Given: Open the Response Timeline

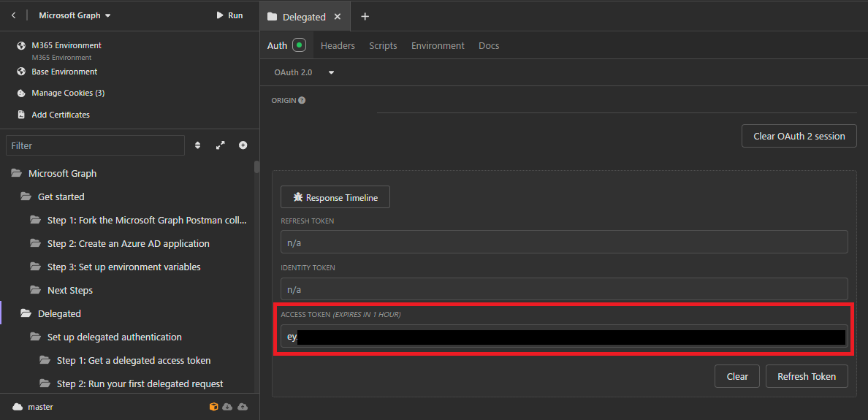Looking at the screenshot, I should click(x=335, y=197).
